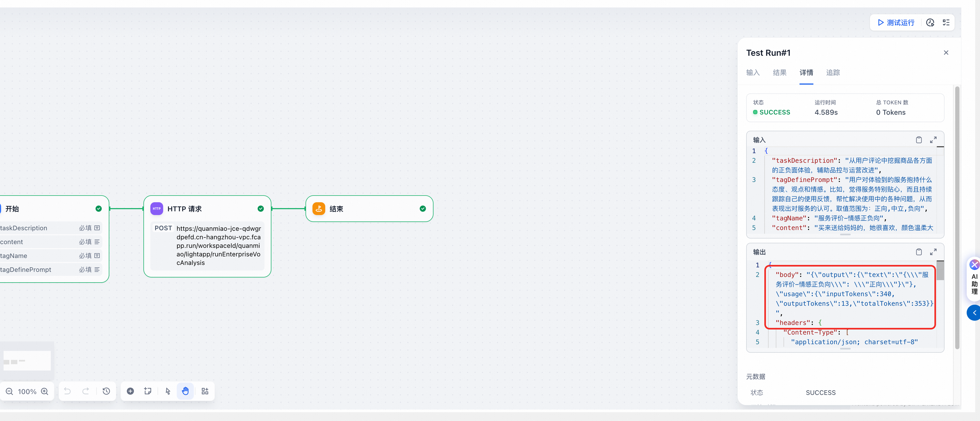
Task: Open the version history clock icon
Action: point(106,391)
